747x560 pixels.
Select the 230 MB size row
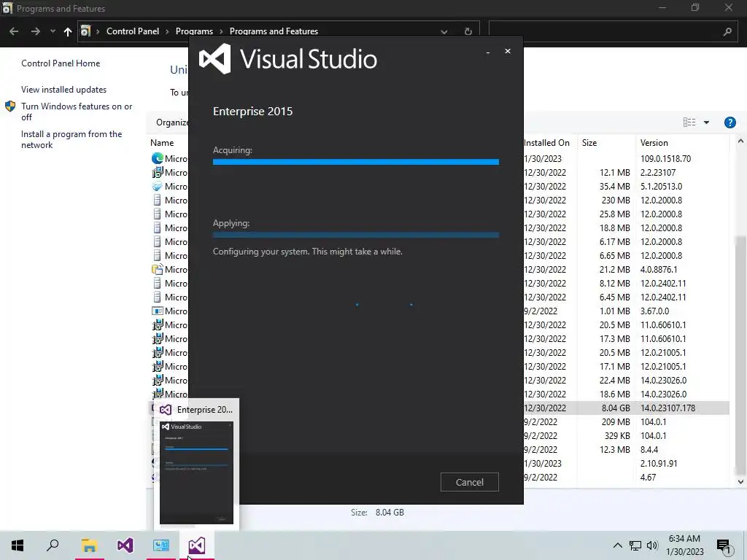(439, 200)
